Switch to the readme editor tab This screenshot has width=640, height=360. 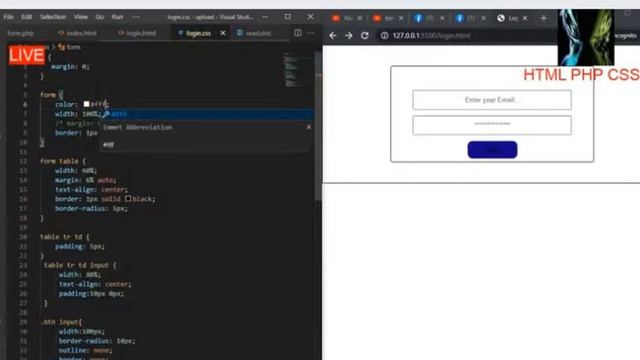pos(254,33)
